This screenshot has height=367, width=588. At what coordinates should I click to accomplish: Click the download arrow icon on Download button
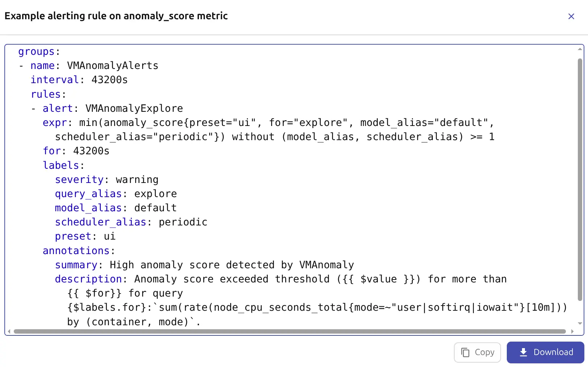pyautogui.click(x=523, y=352)
